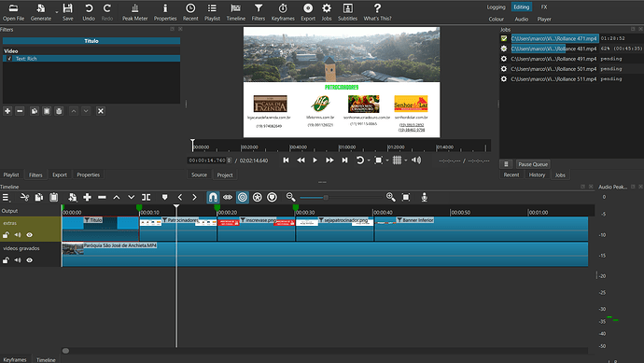The width and height of the screenshot is (644, 363).
Task: Overwrite clip onto the track
Action: point(131,198)
